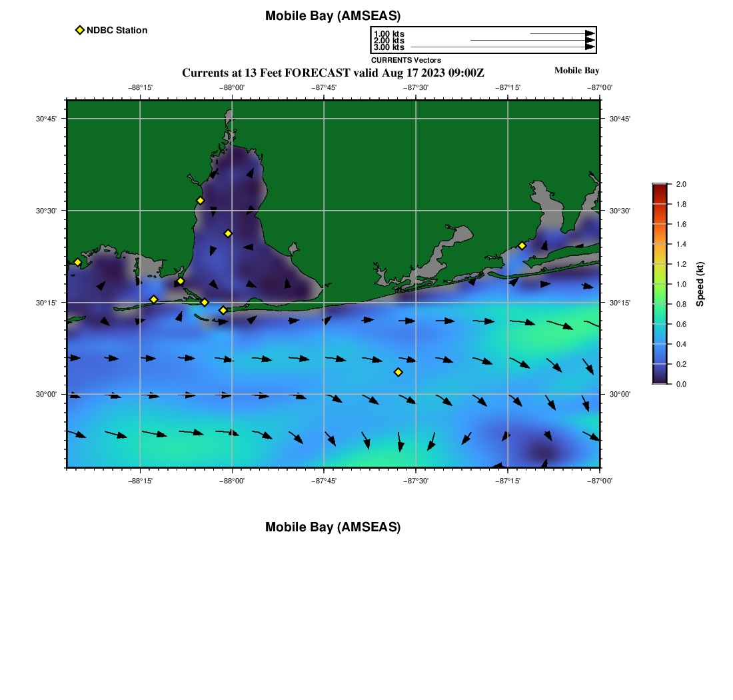Screen dimensions: 733x700
Task: Click the right-axis '30°15'' latitude label
Action: [620, 303]
